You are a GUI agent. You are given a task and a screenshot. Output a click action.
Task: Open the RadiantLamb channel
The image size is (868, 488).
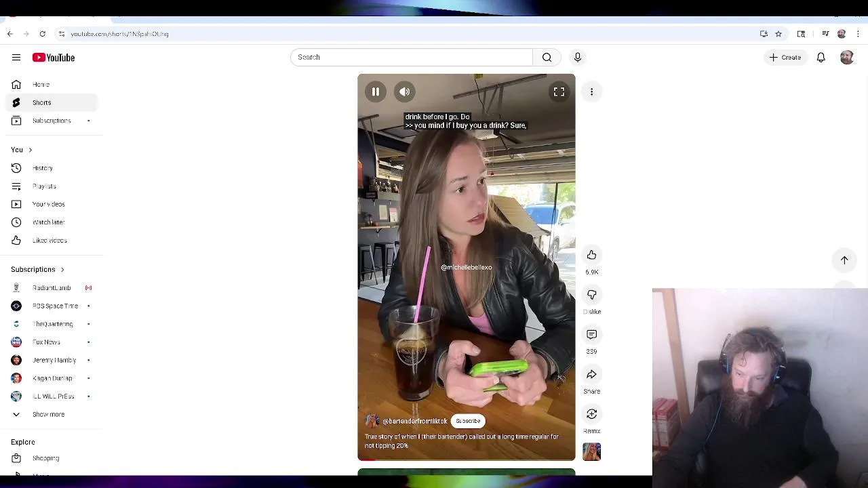pos(52,288)
